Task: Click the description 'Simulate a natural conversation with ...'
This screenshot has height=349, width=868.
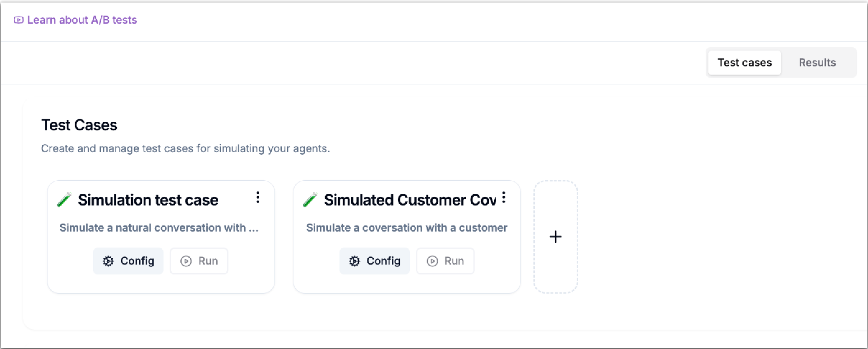Action: [x=159, y=228]
